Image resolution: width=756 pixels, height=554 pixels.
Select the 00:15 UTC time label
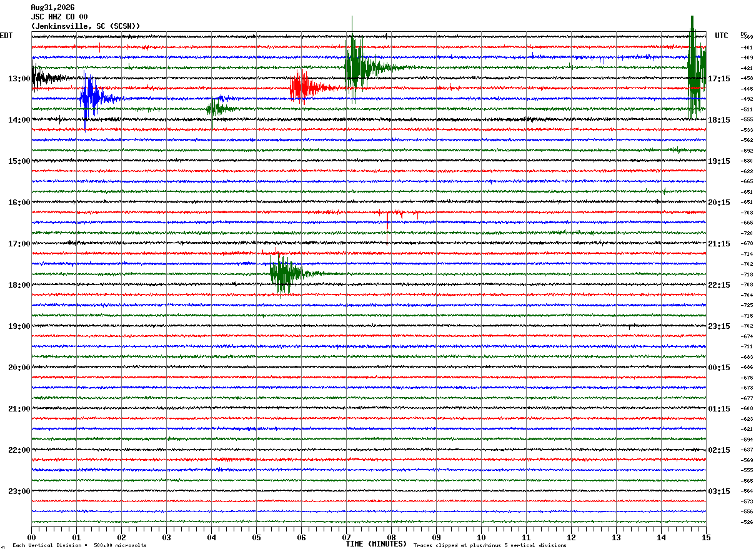(719, 368)
